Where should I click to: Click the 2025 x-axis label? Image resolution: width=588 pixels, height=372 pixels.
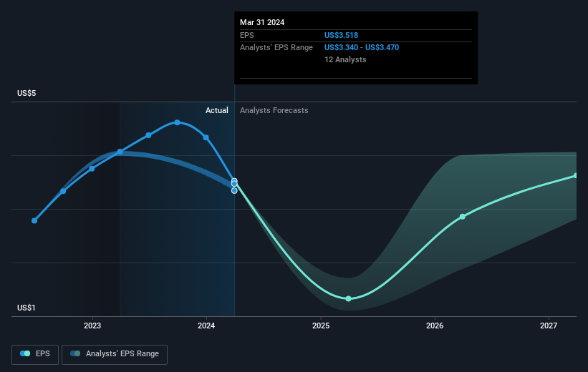tap(321, 325)
